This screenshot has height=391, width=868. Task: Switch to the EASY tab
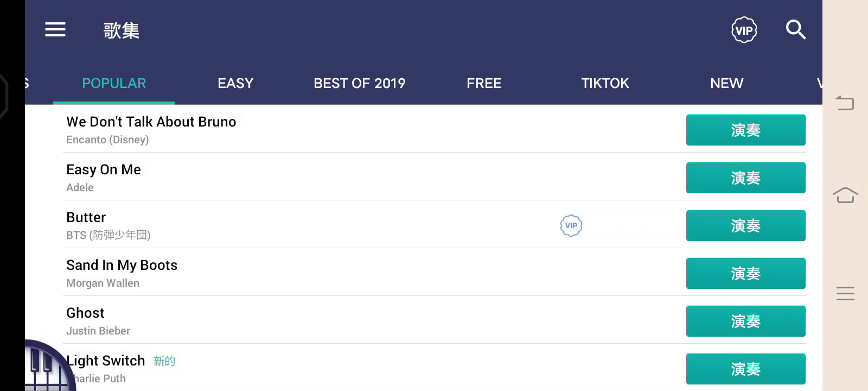235,83
